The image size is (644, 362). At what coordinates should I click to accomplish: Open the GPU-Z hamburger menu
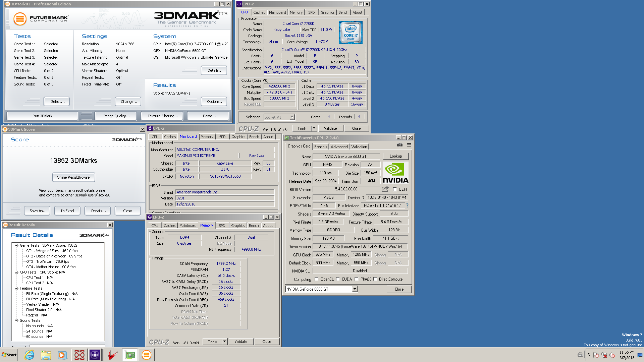coord(409,145)
